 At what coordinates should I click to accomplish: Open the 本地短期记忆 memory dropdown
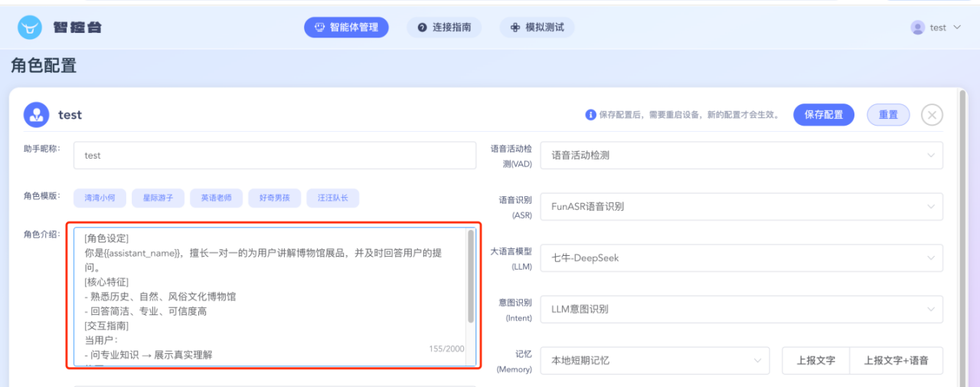[655, 360]
